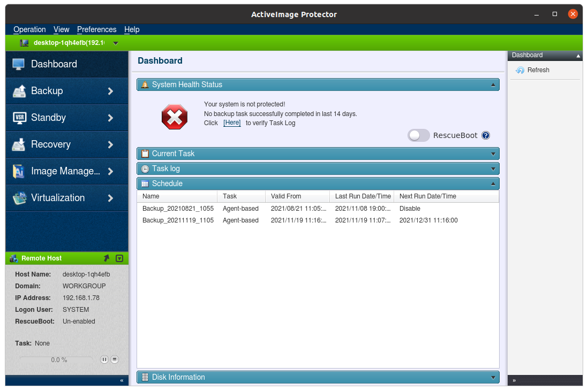This screenshot has height=391, width=588.
Task: Open the Dashboard monitor icon in sidebar
Action: click(19, 64)
